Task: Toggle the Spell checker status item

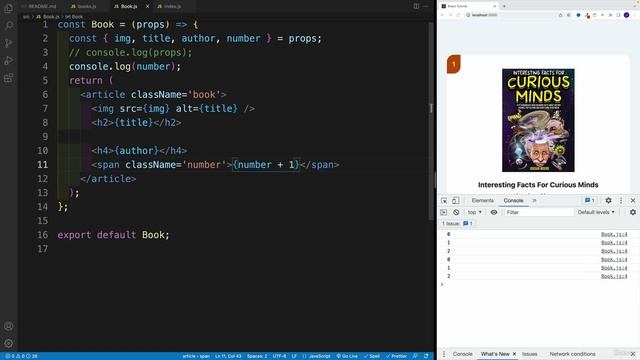Action: pos(372,356)
